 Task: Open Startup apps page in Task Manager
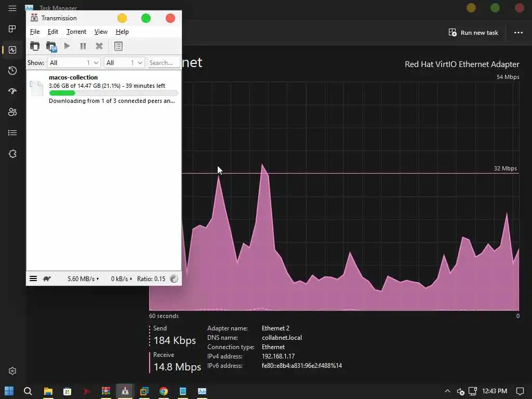(x=12, y=91)
